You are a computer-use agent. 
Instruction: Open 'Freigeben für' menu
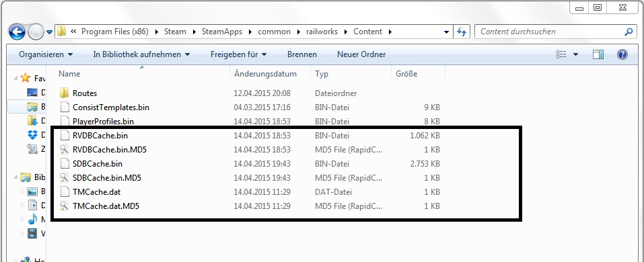[239, 54]
